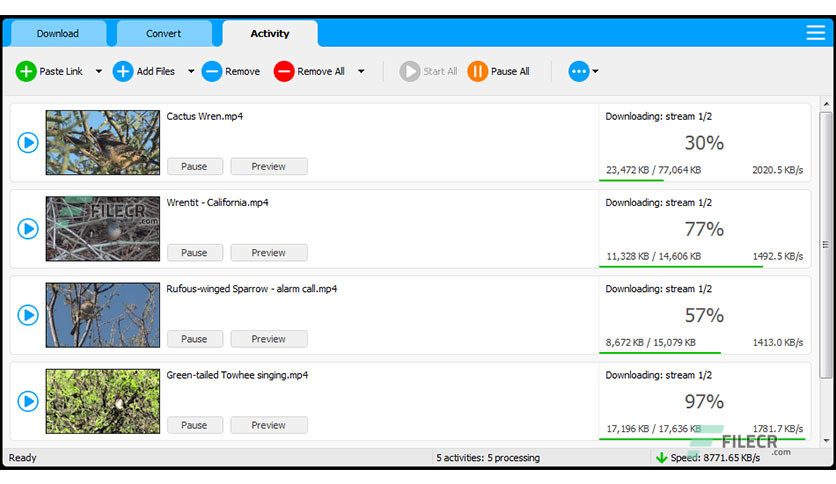Viewport: 836px width, 484px height.
Task: Click the green Paste Link plus icon
Action: (x=26, y=72)
